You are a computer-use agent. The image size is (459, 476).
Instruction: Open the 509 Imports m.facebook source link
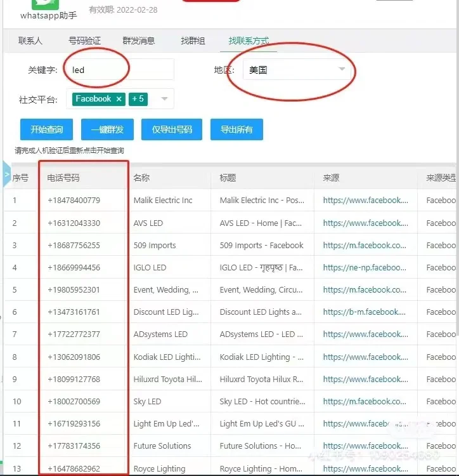click(365, 245)
